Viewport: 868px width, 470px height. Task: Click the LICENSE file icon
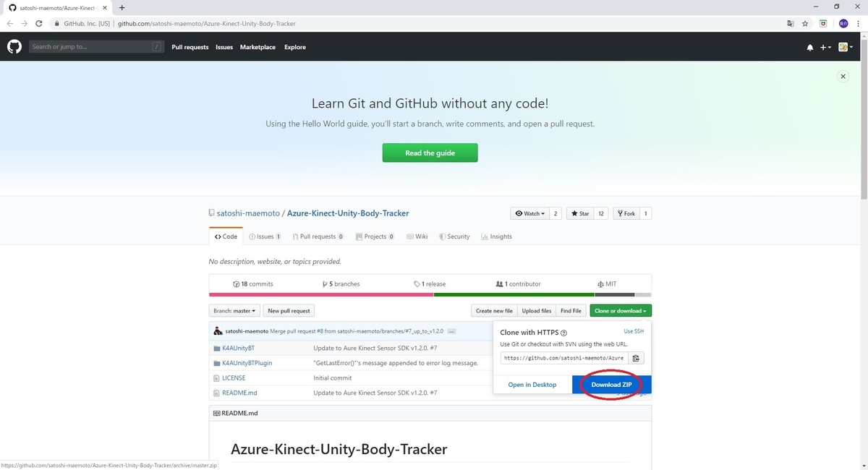pyautogui.click(x=216, y=377)
